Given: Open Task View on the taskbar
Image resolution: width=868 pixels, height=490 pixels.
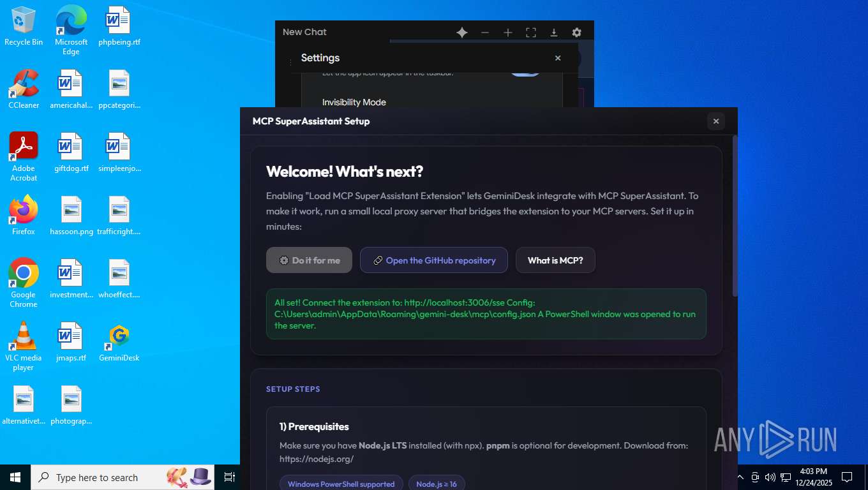Looking at the screenshot, I should 230,477.
